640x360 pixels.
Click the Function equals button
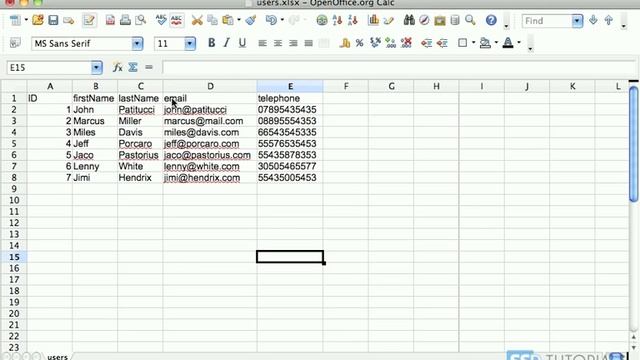click(149, 67)
